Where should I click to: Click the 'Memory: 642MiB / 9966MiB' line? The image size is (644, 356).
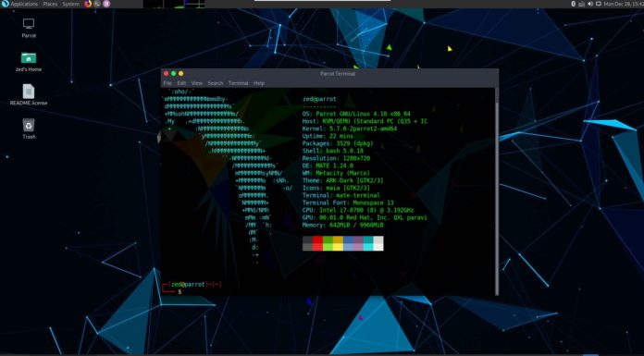[343, 225]
